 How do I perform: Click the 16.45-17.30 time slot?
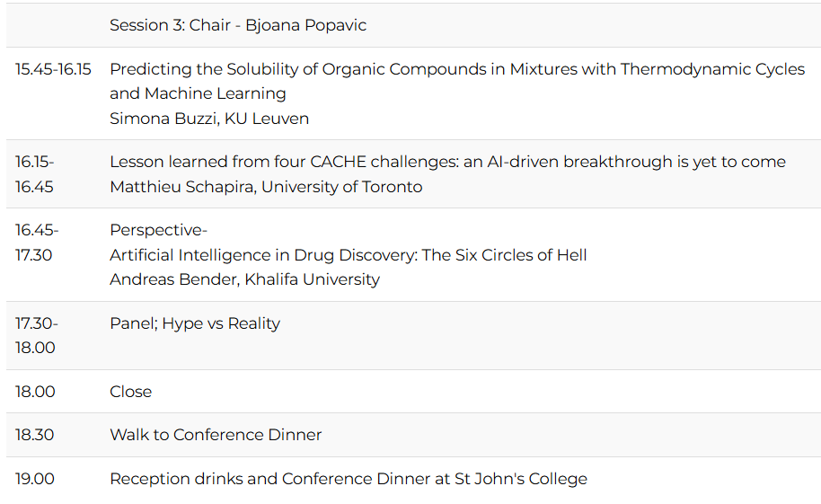35,243
